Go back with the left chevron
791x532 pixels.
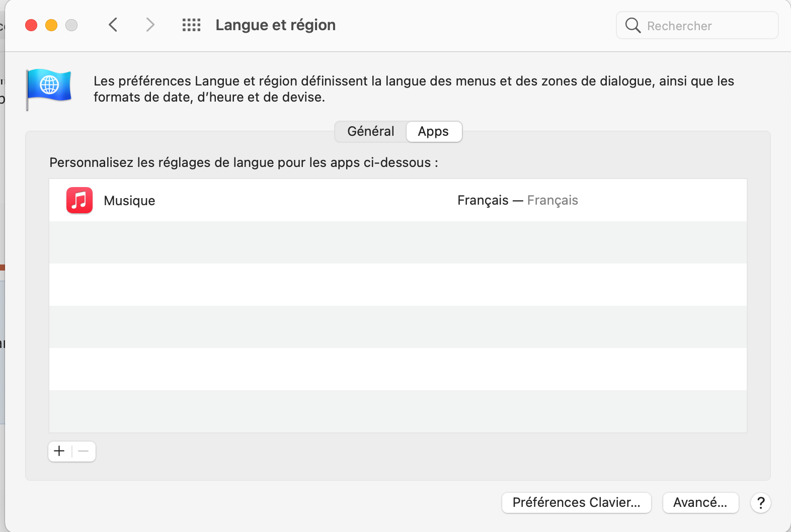tap(113, 25)
